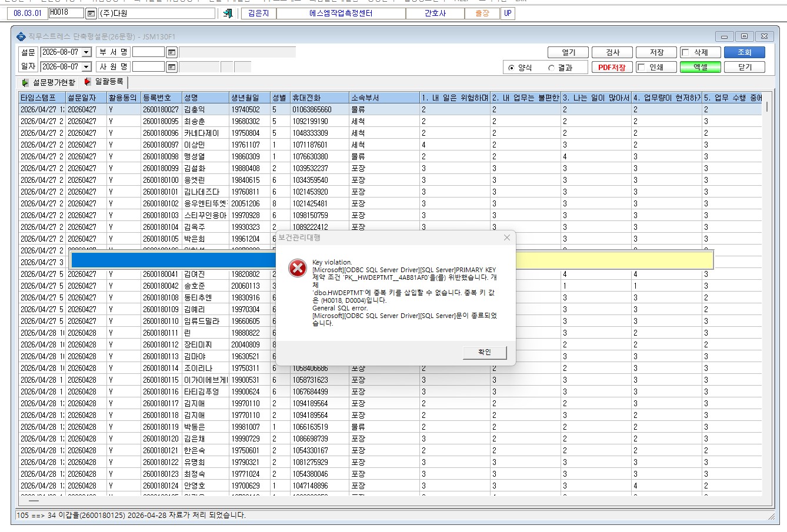This screenshot has width=787, height=532.
Task: Click the vertical scrollbar of the grid
Action: tap(766, 294)
